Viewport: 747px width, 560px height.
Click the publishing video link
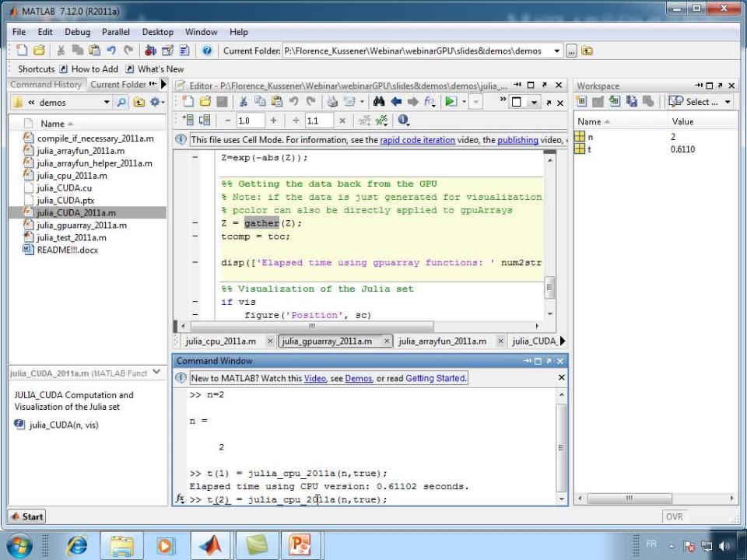(x=518, y=140)
